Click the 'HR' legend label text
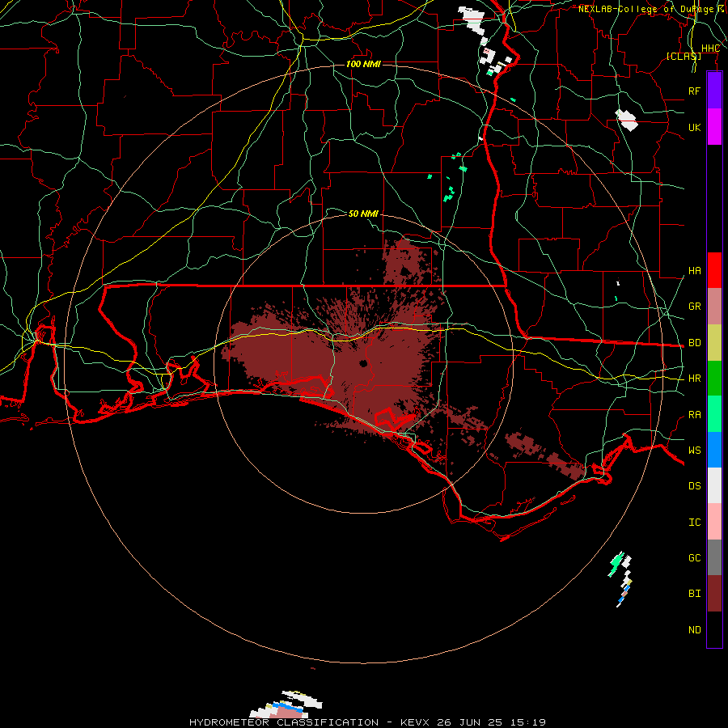Viewport: 728px width, 728px height. 694,379
